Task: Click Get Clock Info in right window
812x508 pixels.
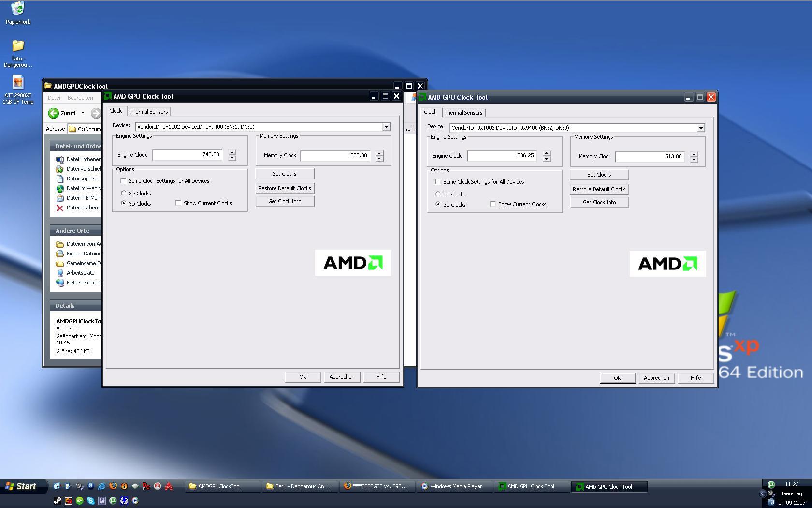Action: [599, 202]
